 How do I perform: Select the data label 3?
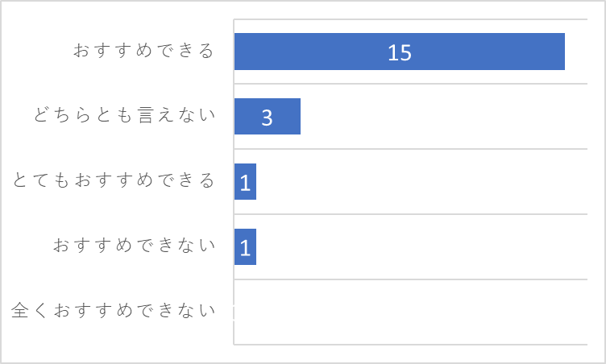(x=267, y=118)
